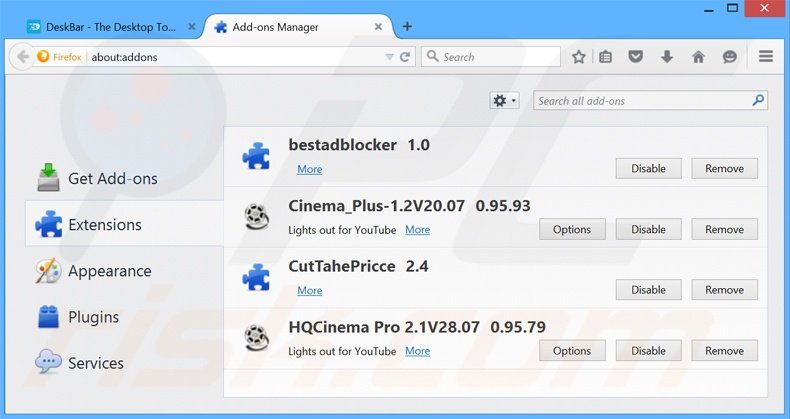Open the gear tools dropdown for add-ons
790x419 pixels.
504,101
